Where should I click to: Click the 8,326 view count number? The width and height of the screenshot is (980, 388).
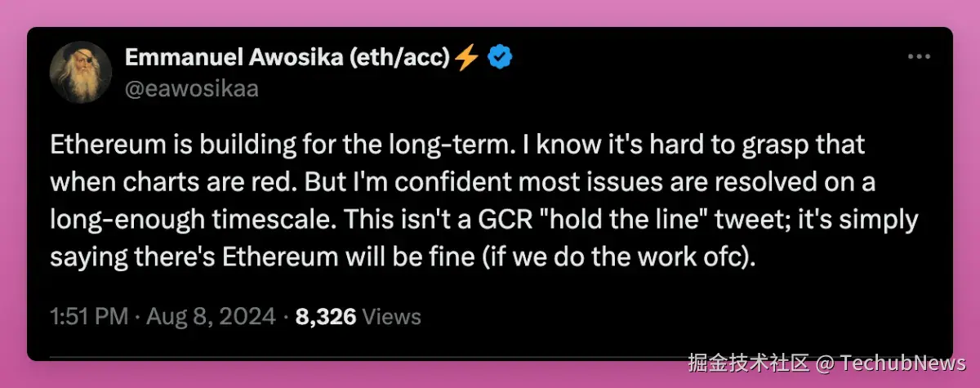coord(325,316)
